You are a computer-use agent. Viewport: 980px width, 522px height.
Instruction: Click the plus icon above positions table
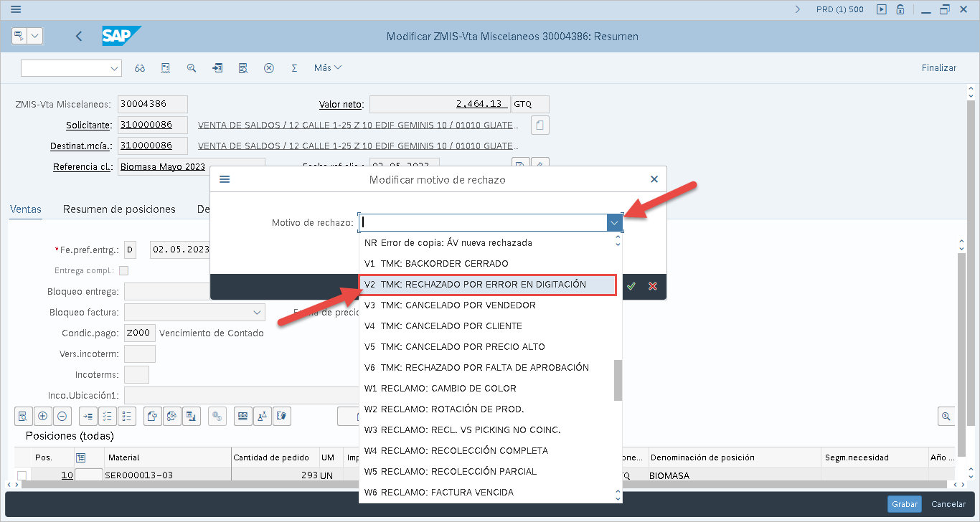42,416
